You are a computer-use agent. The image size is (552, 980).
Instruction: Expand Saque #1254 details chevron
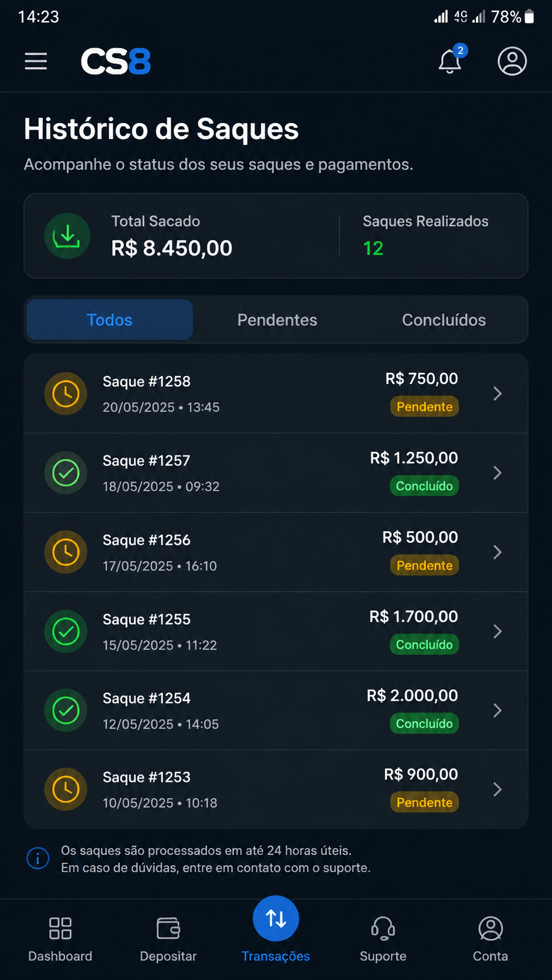click(x=497, y=710)
